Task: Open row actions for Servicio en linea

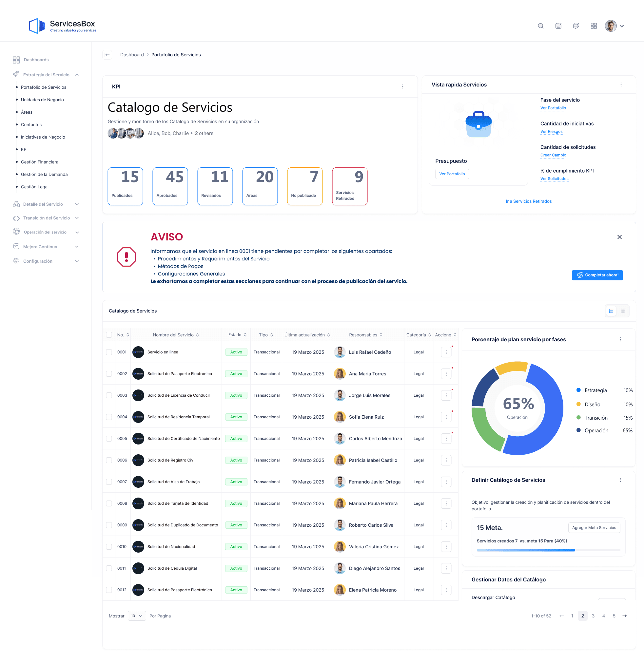Action: tap(446, 352)
